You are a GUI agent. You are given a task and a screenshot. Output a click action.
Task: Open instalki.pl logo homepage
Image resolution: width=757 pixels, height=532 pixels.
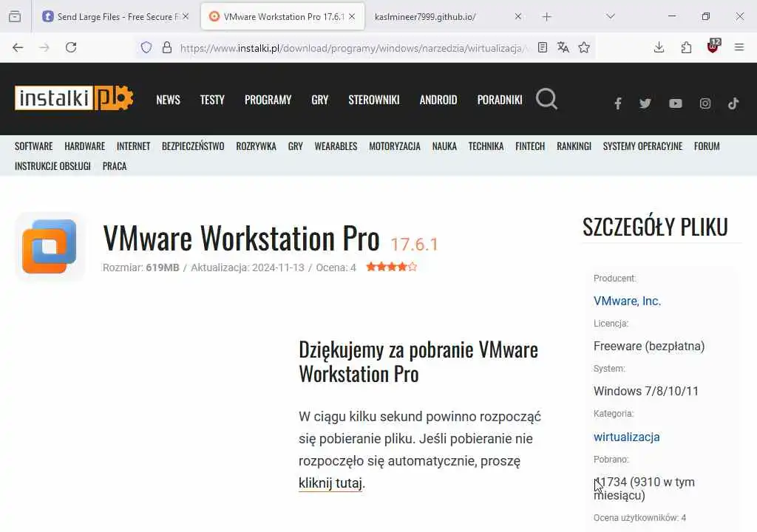(x=74, y=98)
